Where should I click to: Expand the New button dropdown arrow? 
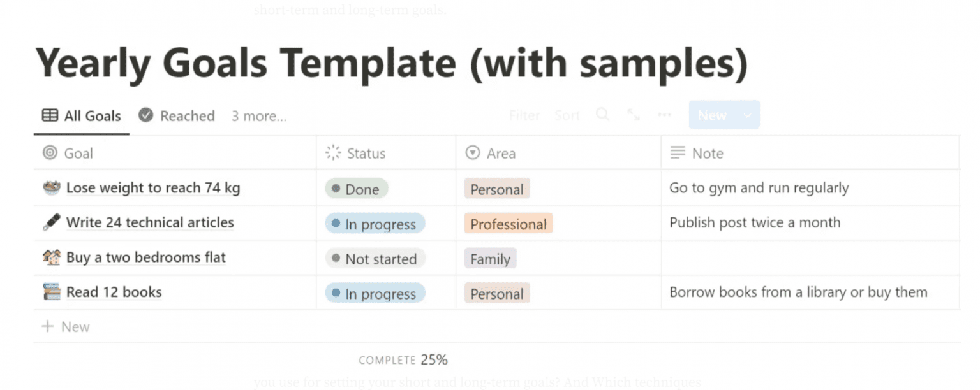(x=747, y=115)
